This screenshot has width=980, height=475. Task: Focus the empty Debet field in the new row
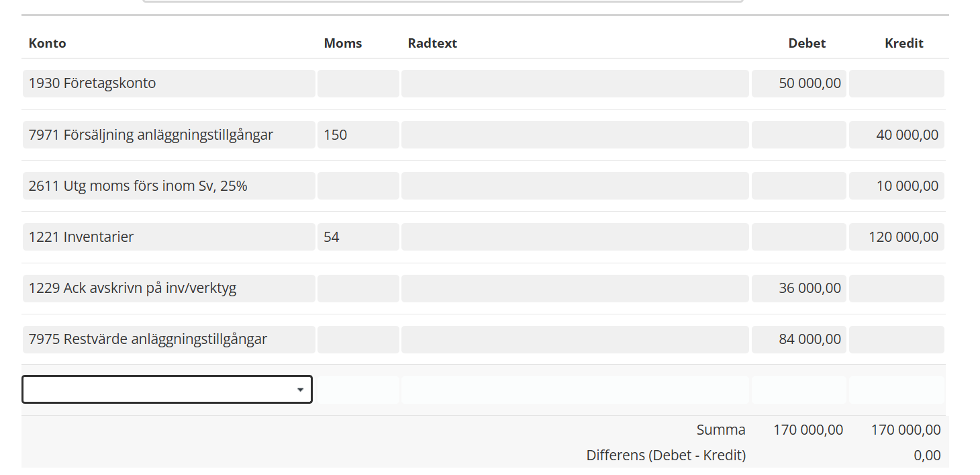tap(799, 390)
